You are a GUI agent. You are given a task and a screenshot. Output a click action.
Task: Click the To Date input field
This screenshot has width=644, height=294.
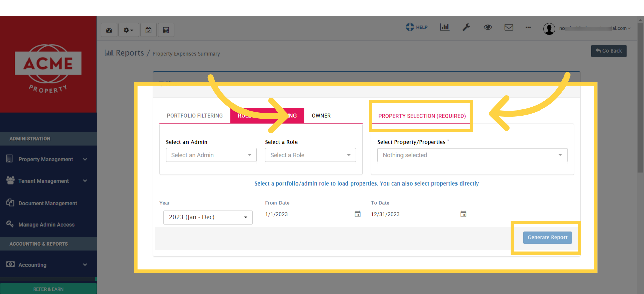pos(414,214)
